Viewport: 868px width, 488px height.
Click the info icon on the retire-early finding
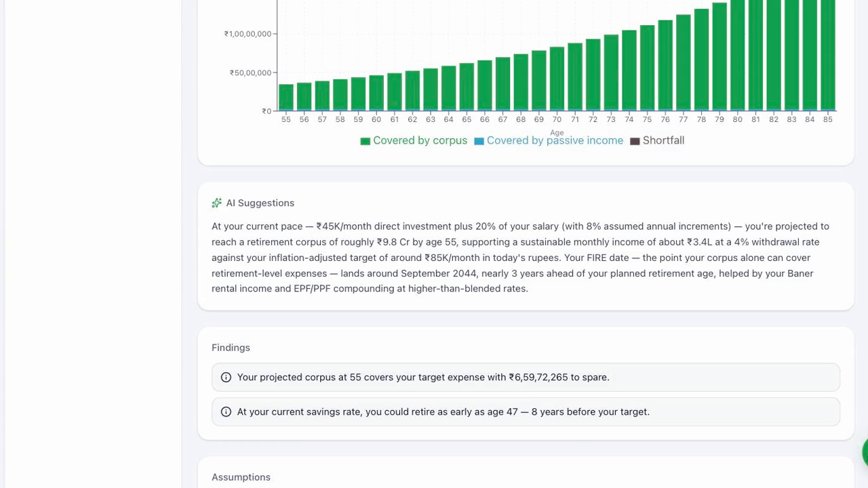pos(226,412)
